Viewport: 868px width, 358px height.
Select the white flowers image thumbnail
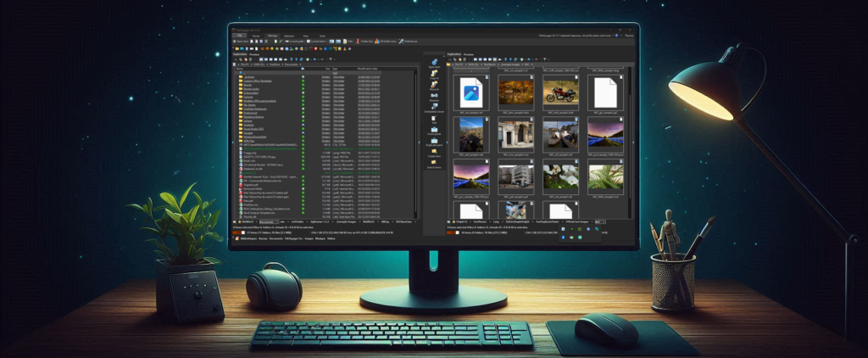(x=560, y=176)
